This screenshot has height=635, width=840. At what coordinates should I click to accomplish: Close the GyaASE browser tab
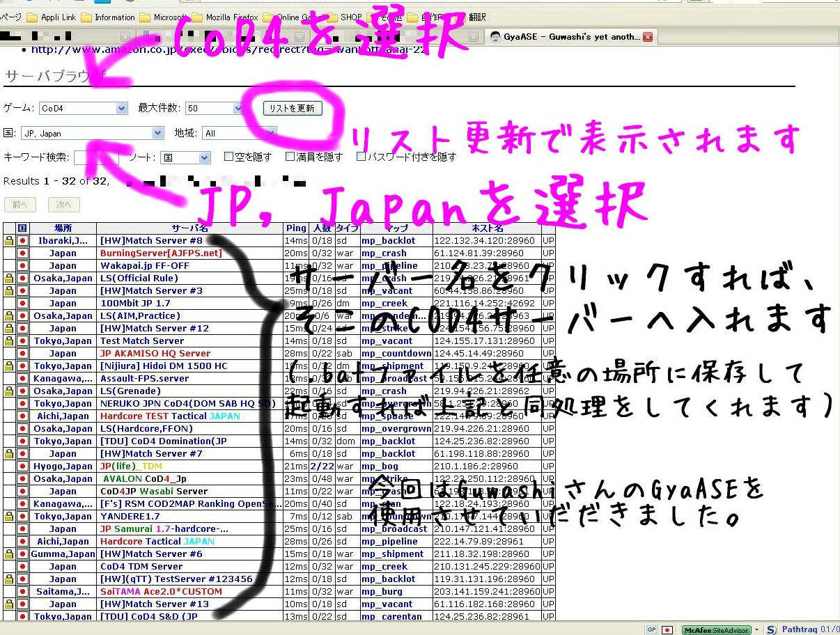648,37
